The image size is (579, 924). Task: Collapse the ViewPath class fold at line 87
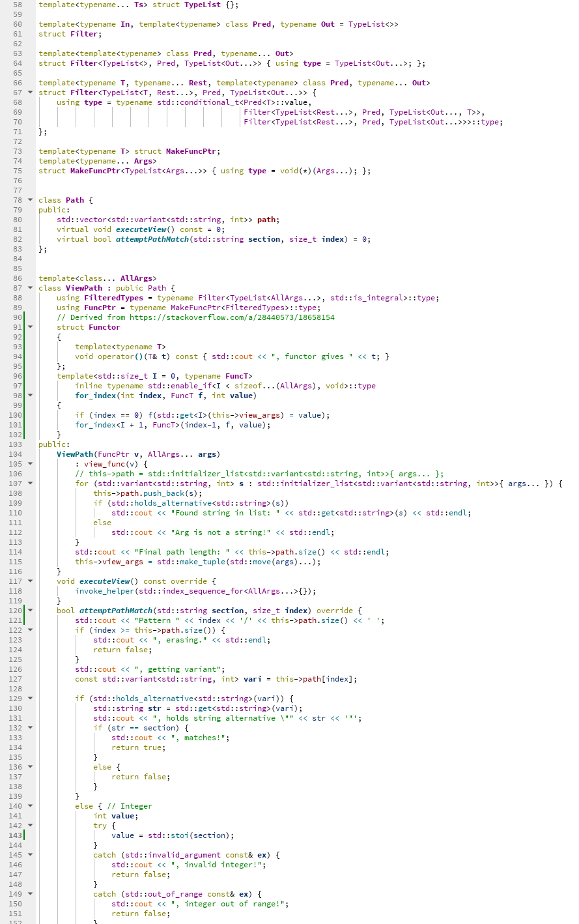(x=30, y=288)
